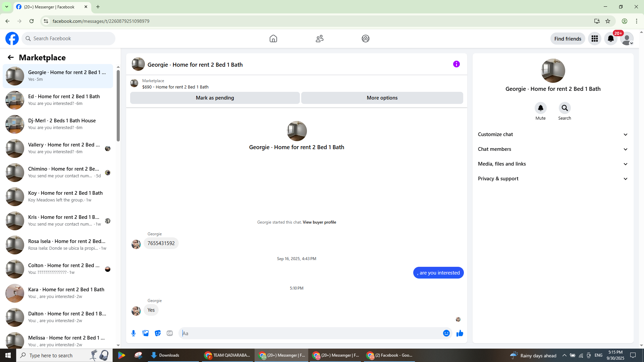Open a new browser tab
This screenshot has height=362, width=644.
click(x=98, y=7)
